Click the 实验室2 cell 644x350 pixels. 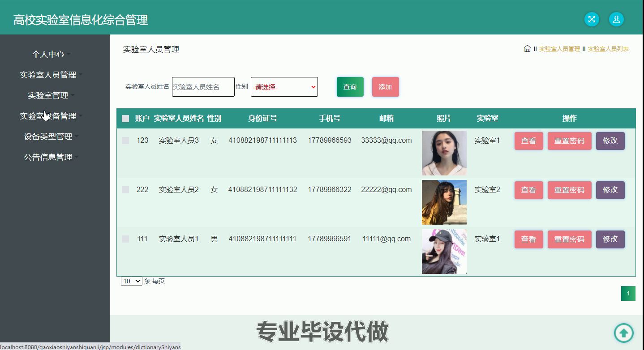tap(487, 190)
